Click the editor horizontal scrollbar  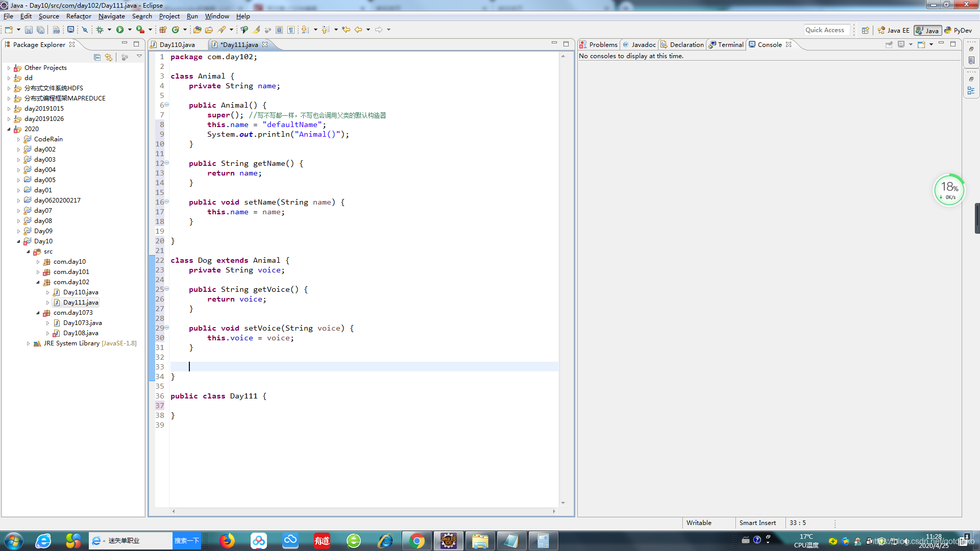(363, 511)
